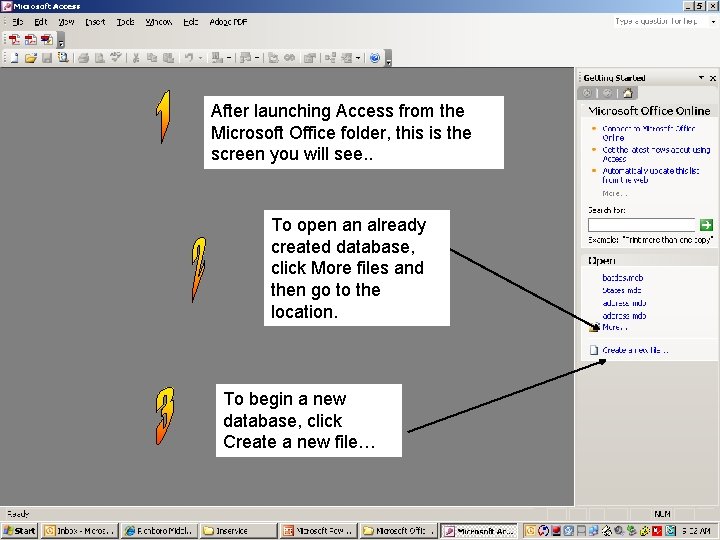Open the OfficeLinks dropdown arrow

click(229, 58)
